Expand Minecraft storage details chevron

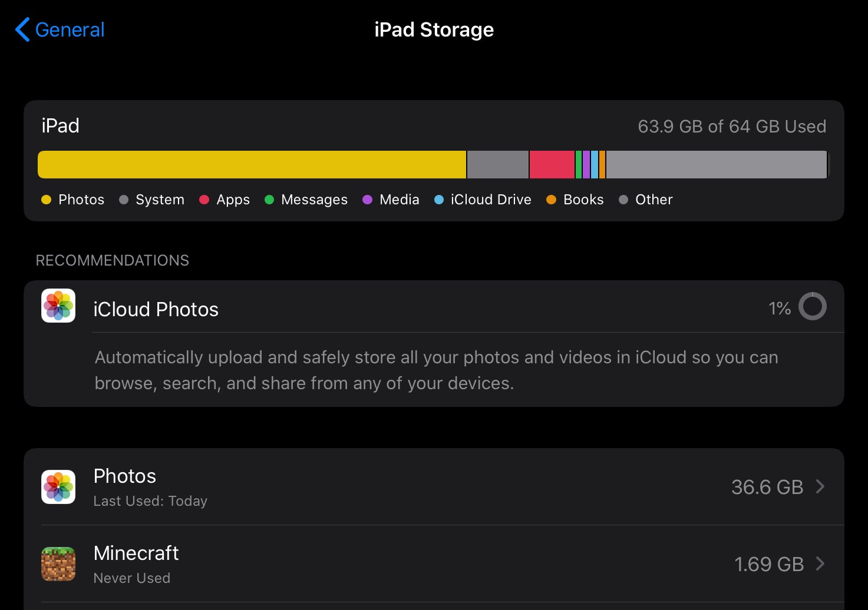click(820, 563)
